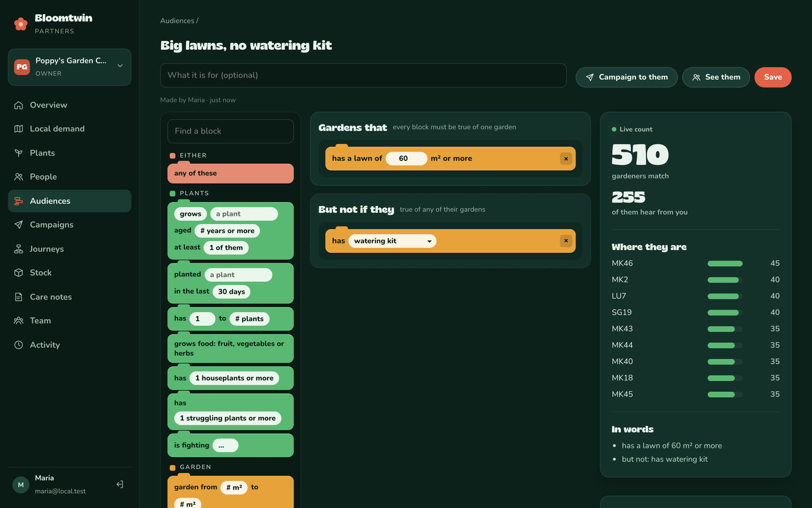The image size is (812, 508).
Task: Click the MK46 postcode bar
Action: 725,264
